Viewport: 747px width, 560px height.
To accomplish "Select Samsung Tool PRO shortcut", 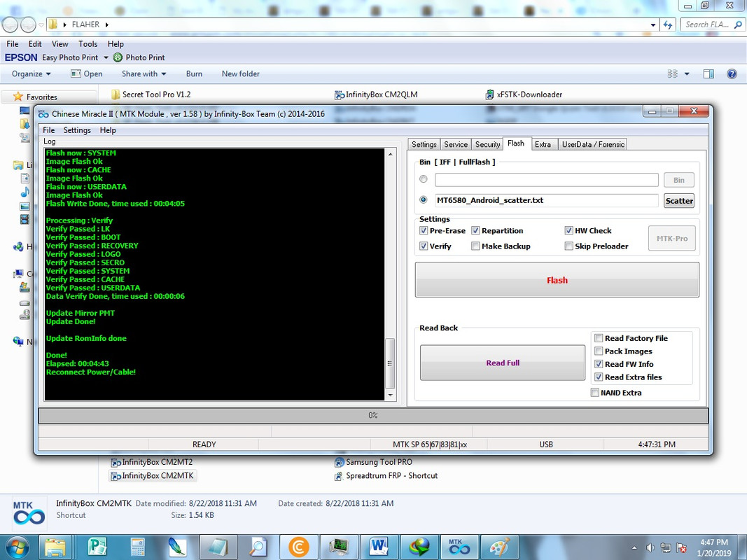I will tap(374, 462).
